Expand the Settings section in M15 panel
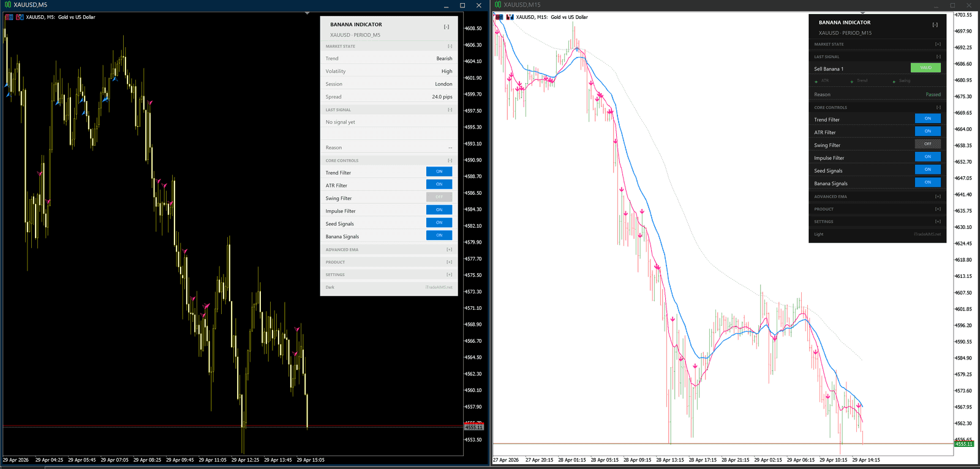The height and width of the screenshot is (469, 980). click(x=938, y=222)
